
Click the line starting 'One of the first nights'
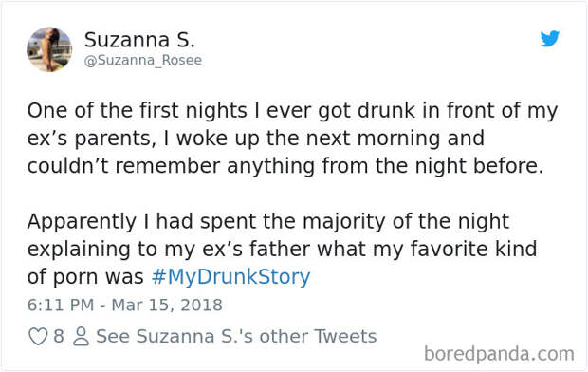292,111
